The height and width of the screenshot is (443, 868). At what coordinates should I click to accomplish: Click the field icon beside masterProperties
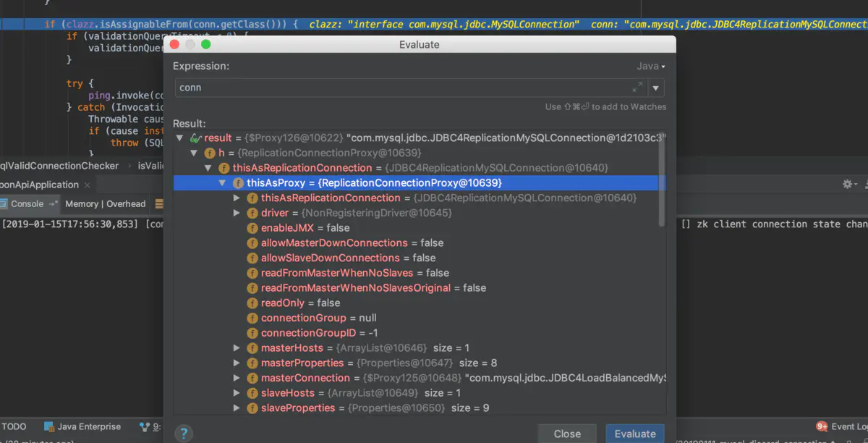252,363
